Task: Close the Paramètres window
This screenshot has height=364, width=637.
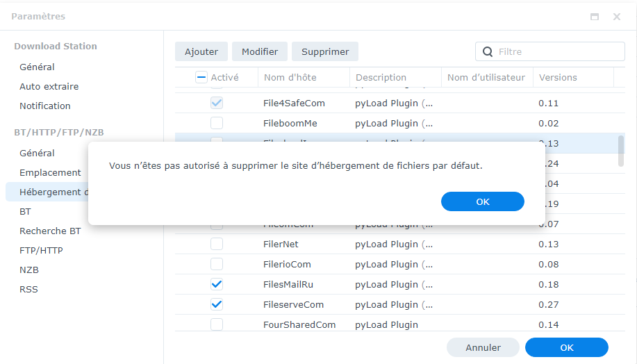Action: (x=617, y=17)
